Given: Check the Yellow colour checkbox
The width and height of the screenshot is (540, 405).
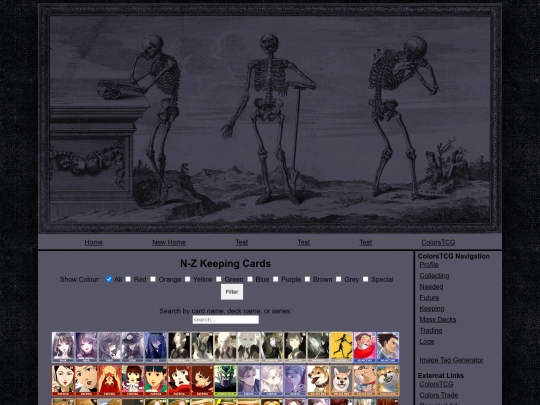Looking at the screenshot, I should [x=187, y=279].
